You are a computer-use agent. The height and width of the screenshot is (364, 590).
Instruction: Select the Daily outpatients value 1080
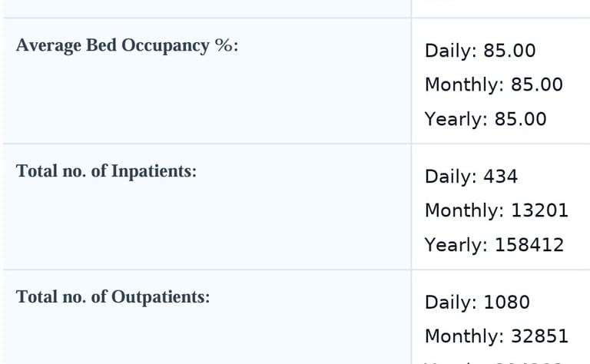(477, 303)
